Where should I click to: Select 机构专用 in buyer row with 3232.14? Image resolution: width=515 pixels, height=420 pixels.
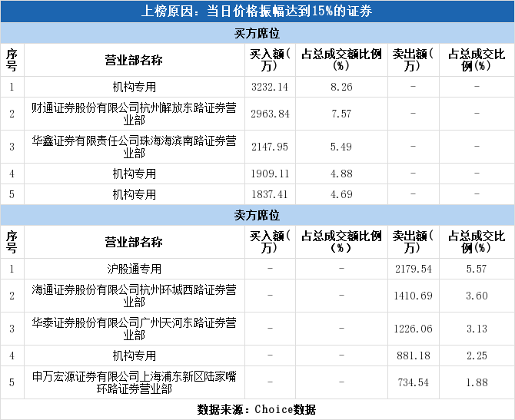(135, 87)
